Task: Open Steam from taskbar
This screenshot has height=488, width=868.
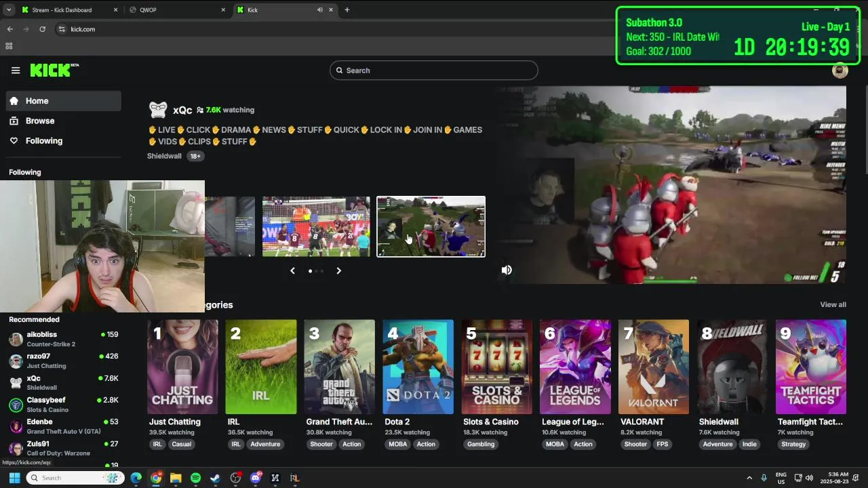Action: pos(215,478)
